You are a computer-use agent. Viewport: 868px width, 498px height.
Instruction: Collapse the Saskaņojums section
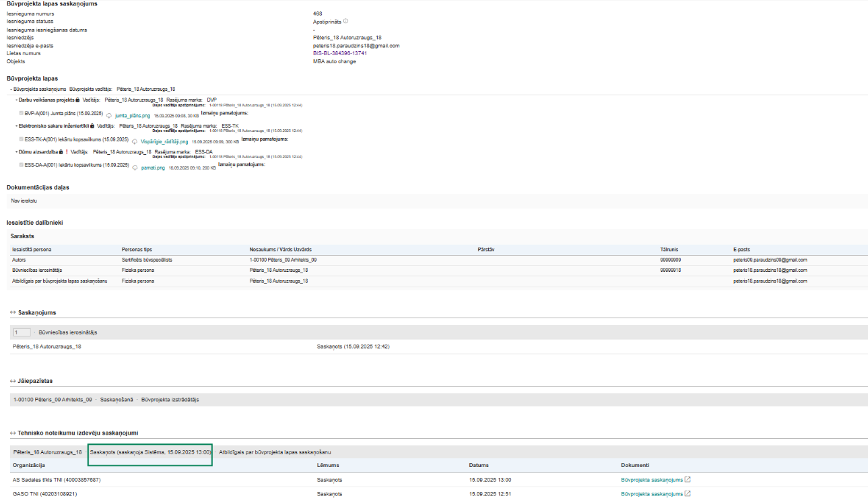tap(13, 313)
